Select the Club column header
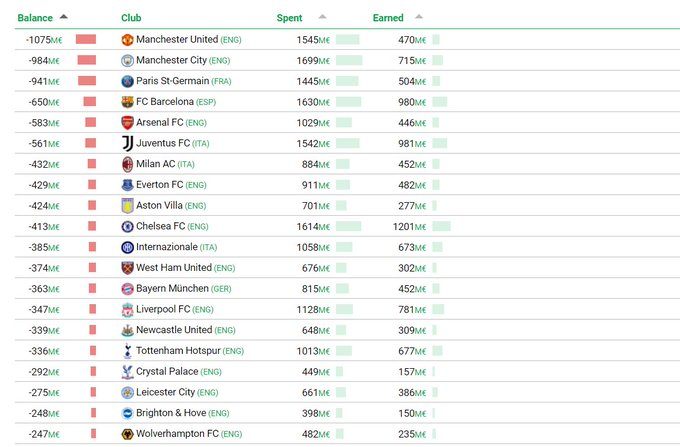This screenshot has width=680, height=447. point(131,18)
